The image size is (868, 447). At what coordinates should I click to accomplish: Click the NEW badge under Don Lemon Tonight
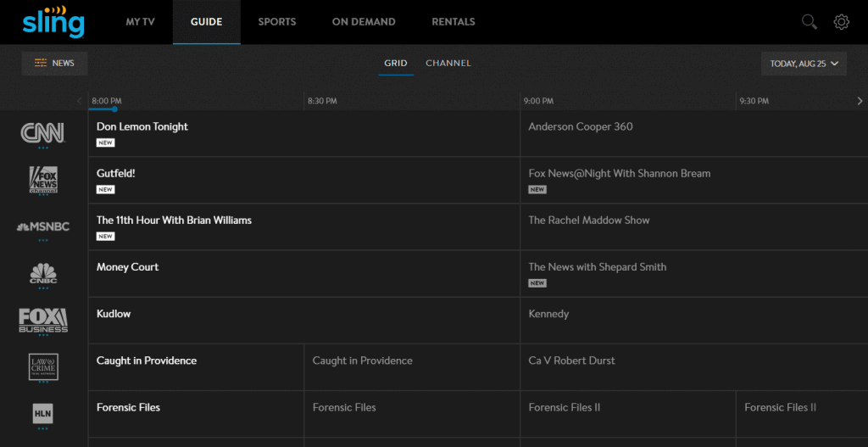[106, 142]
